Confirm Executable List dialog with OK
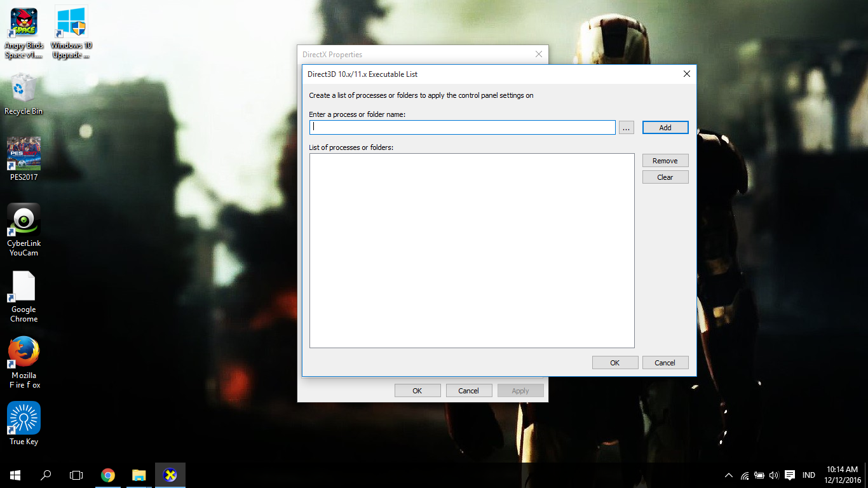The width and height of the screenshot is (868, 488). coord(615,363)
